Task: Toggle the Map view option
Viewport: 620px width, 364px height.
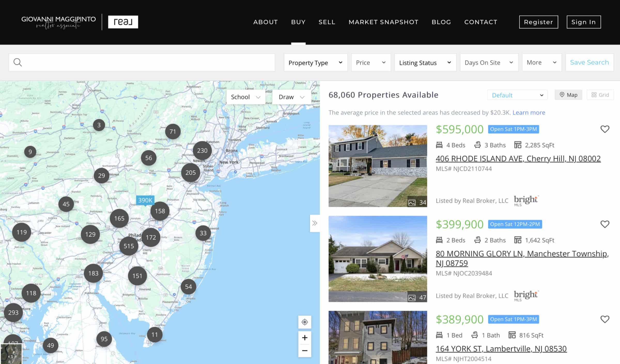Action: click(568, 95)
